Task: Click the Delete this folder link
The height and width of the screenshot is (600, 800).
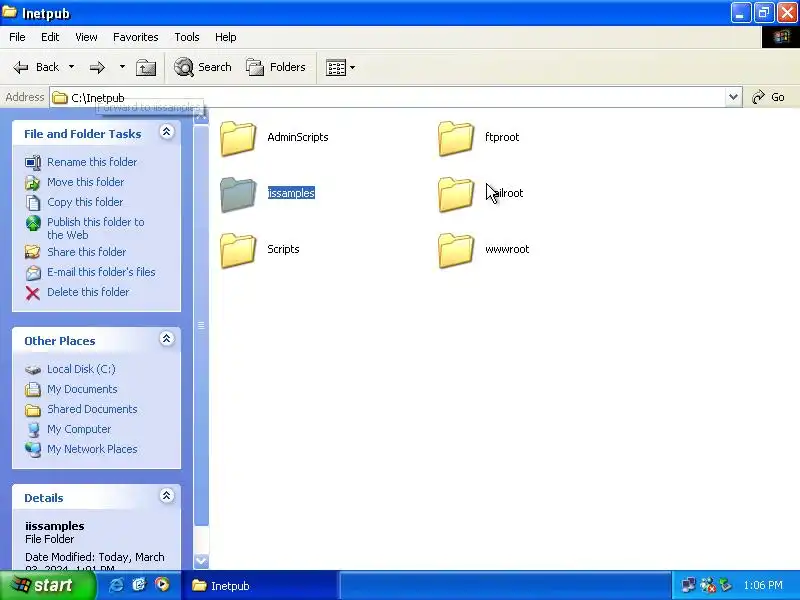Action: tap(88, 292)
